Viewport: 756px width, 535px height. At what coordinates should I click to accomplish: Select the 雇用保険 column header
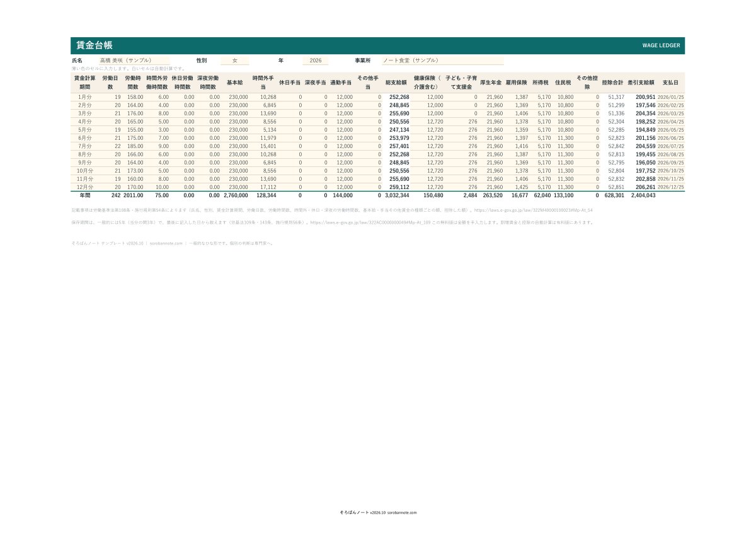(517, 82)
